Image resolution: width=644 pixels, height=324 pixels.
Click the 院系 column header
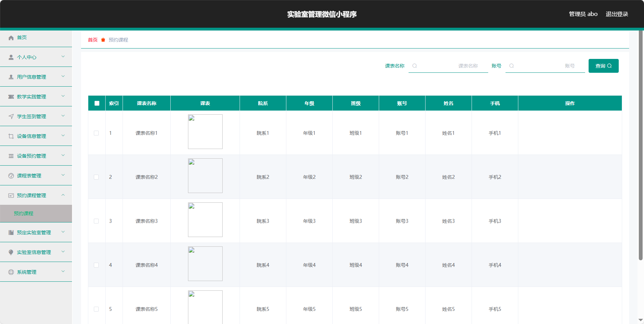tap(263, 103)
